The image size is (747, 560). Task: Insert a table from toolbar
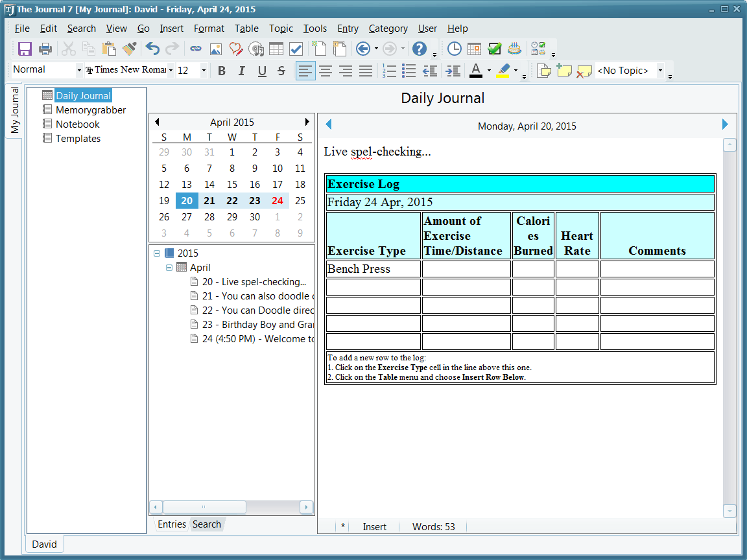[x=276, y=49]
